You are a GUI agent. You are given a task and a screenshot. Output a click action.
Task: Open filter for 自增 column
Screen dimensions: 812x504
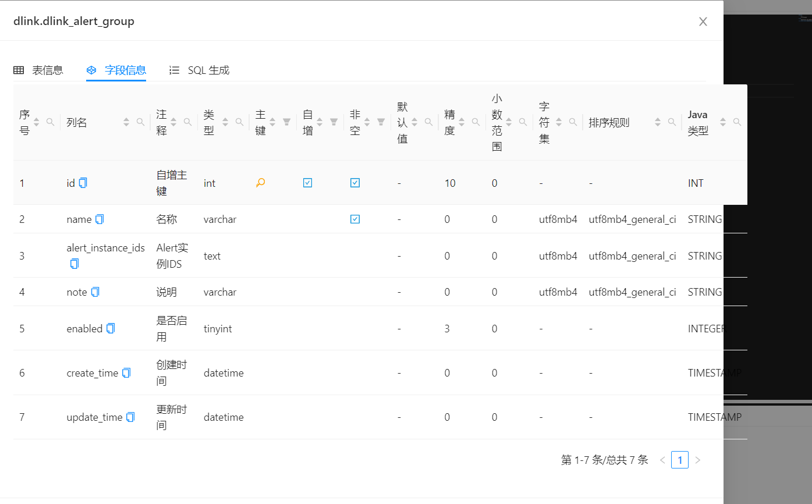334,122
